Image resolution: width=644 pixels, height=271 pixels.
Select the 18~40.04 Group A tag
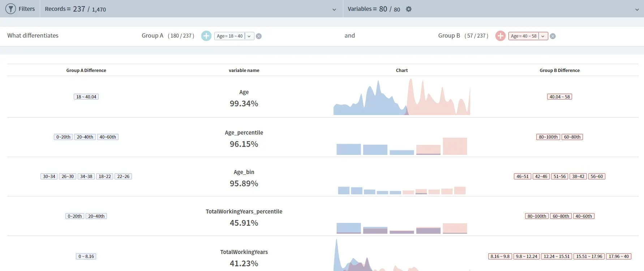click(x=86, y=97)
